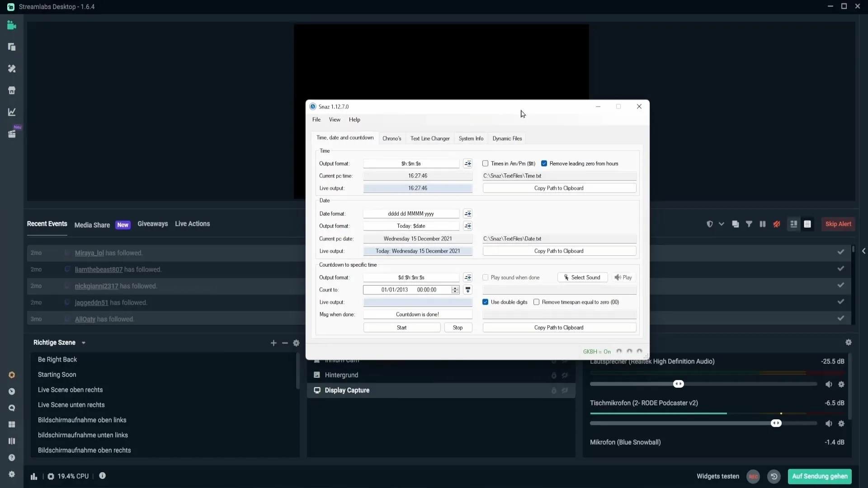Open the shield dropdown chevron in events toolbar
Screen dimensions: 868x488
(722, 224)
